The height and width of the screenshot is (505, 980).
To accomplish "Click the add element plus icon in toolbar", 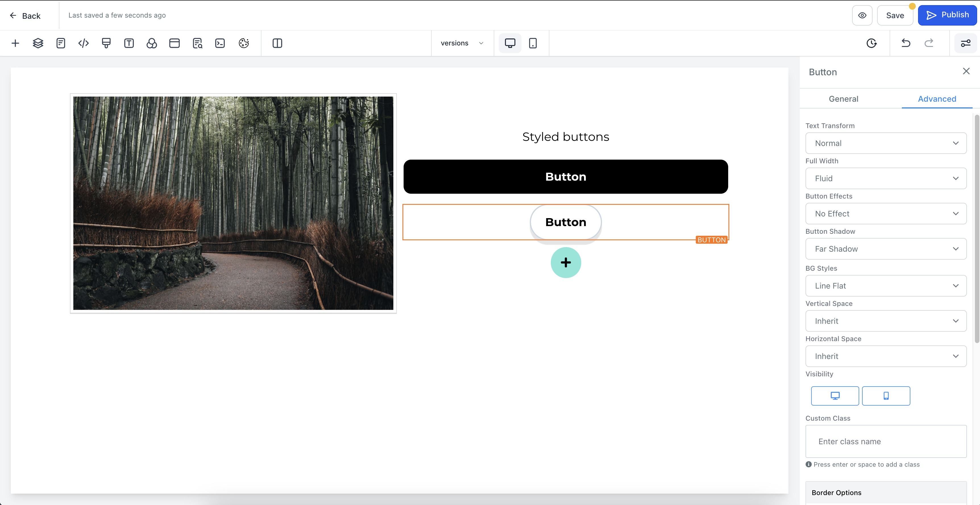I will (15, 43).
